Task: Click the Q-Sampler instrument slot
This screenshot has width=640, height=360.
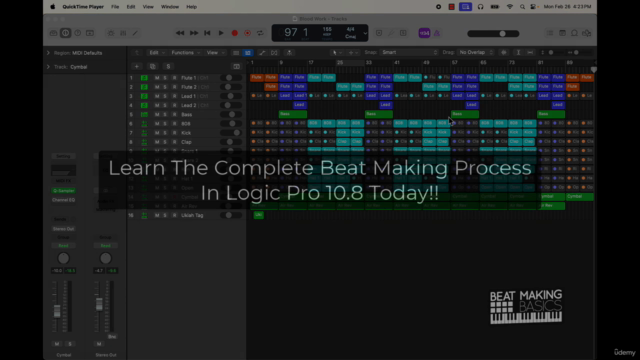Action: (63, 191)
